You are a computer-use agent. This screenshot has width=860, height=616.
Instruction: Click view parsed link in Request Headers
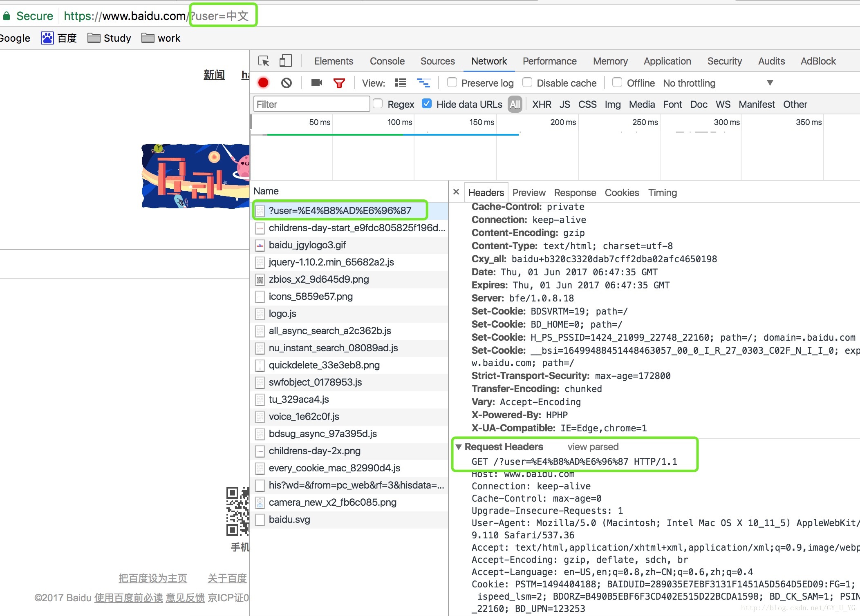(593, 446)
